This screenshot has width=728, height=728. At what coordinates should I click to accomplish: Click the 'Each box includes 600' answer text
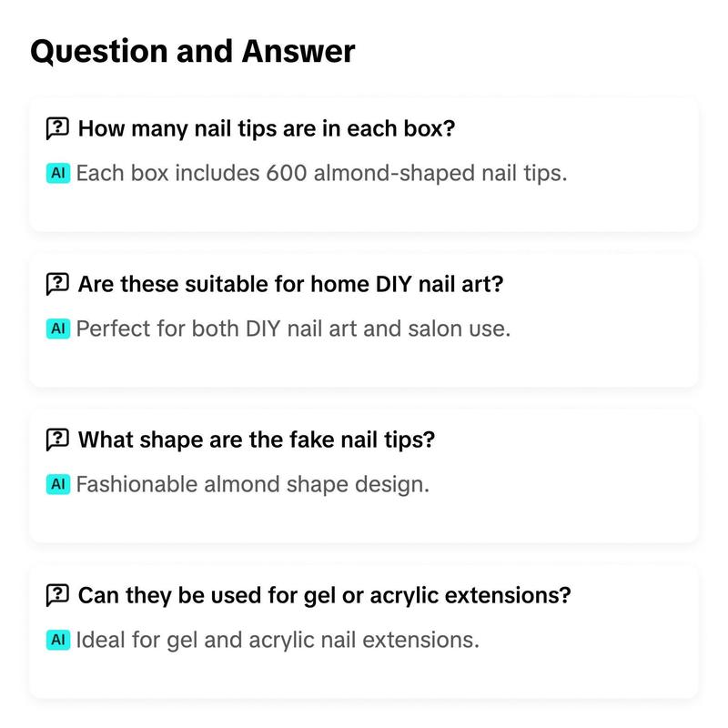click(x=321, y=173)
